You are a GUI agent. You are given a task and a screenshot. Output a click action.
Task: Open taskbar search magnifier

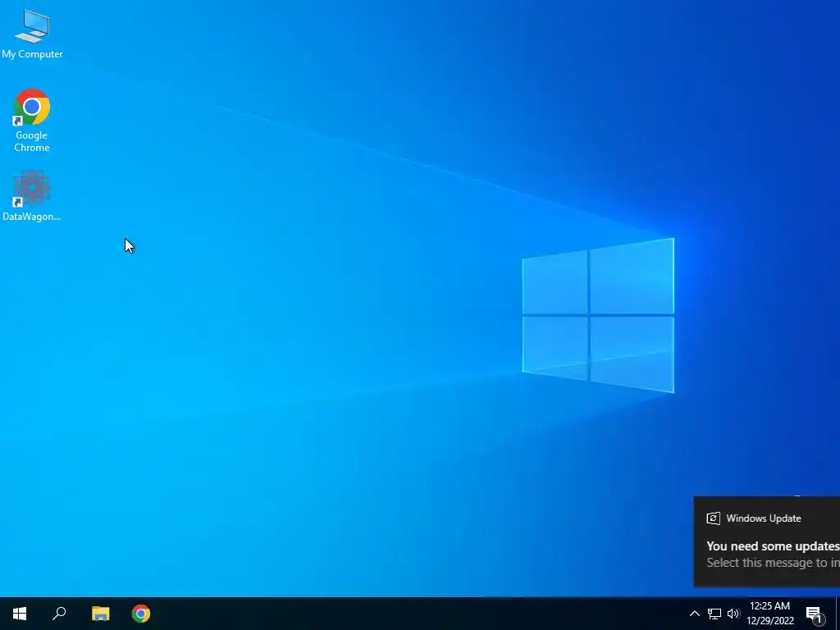point(59,614)
